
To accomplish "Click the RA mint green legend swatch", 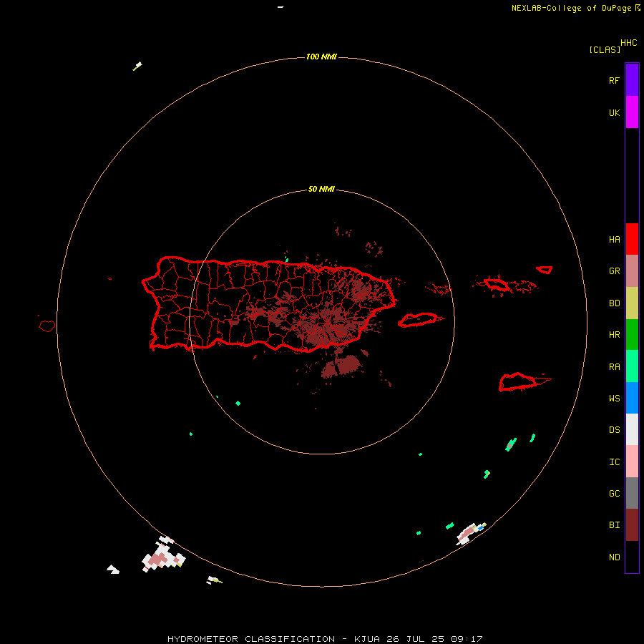I will [x=632, y=366].
